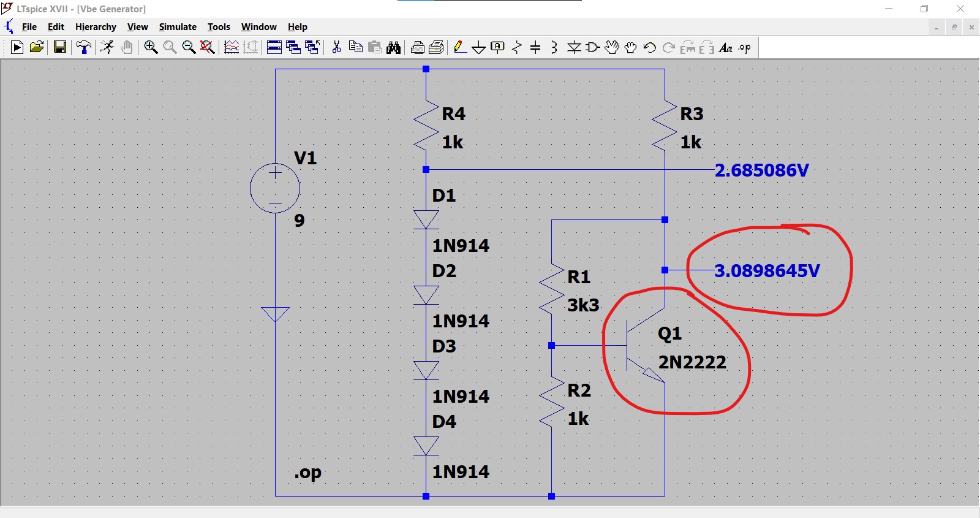
Task: Zoom to fit using crossed magnifier icon
Action: point(208,47)
